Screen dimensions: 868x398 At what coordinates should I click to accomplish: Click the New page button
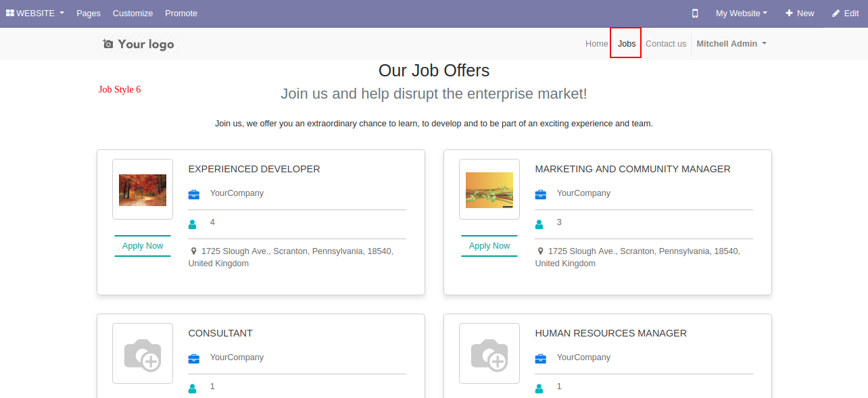pyautogui.click(x=800, y=14)
